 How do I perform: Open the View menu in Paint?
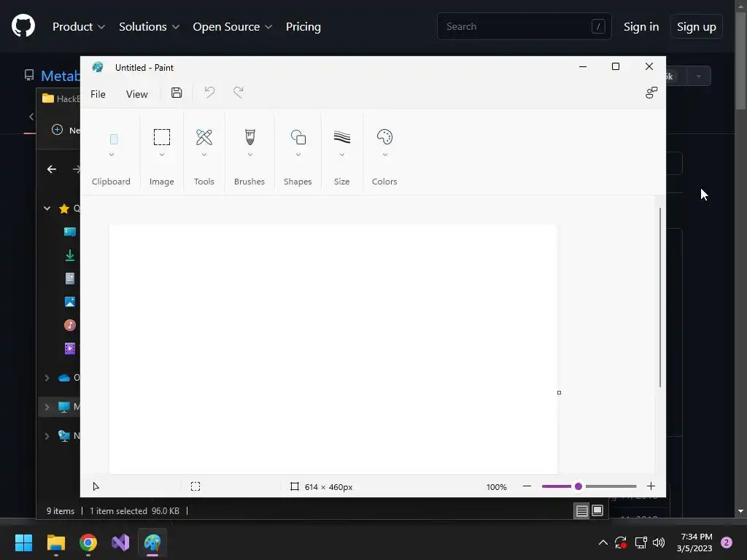pyautogui.click(x=136, y=94)
